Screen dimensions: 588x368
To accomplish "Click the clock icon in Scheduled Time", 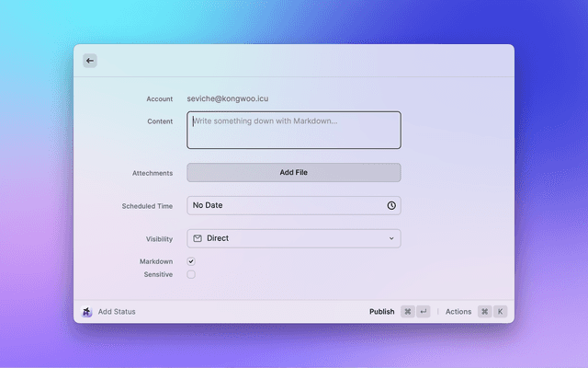I will [x=391, y=205].
